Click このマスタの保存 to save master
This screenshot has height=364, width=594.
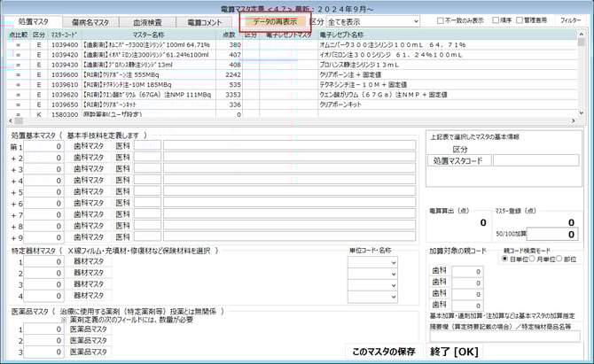pyautogui.click(x=383, y=352)
